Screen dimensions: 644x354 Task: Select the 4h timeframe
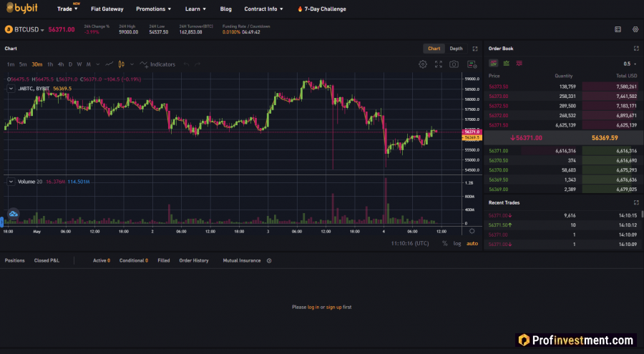pos(61,64)
